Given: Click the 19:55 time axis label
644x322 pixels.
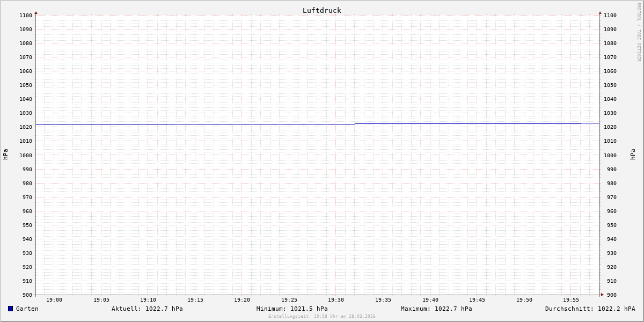Looking at the screenshot, I should (571, 300).
